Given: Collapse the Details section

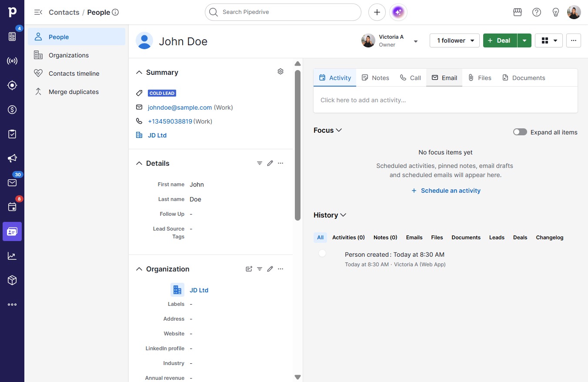Looking at the screenshot, I should click(139, 163).
